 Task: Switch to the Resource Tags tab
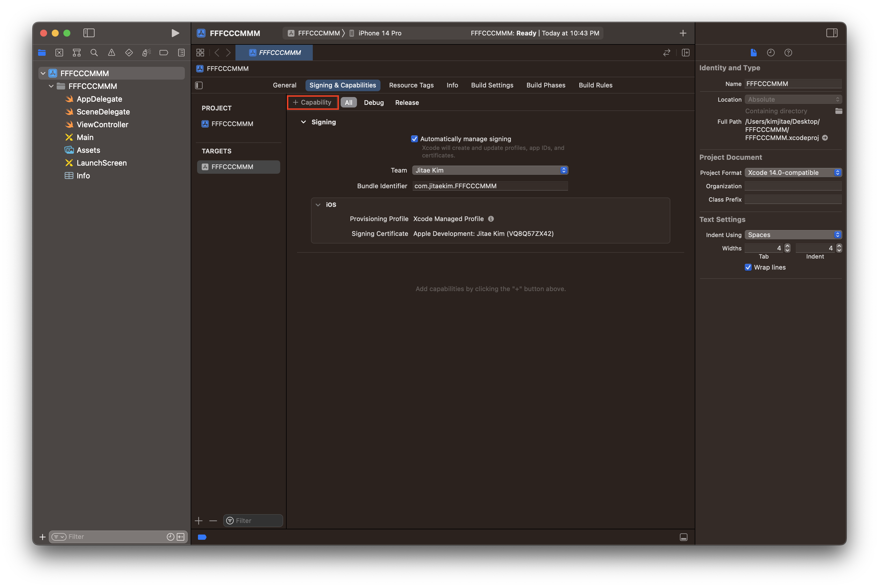(x=411, y=85)
